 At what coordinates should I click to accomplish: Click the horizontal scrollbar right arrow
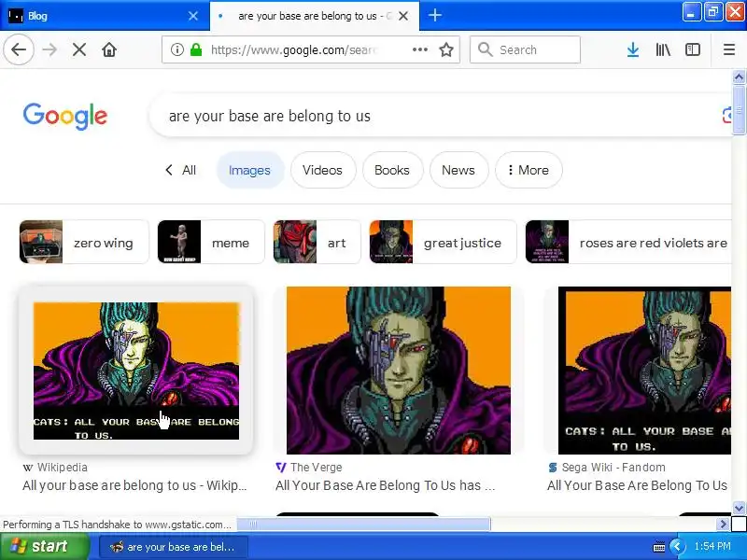tap(723, 525)
